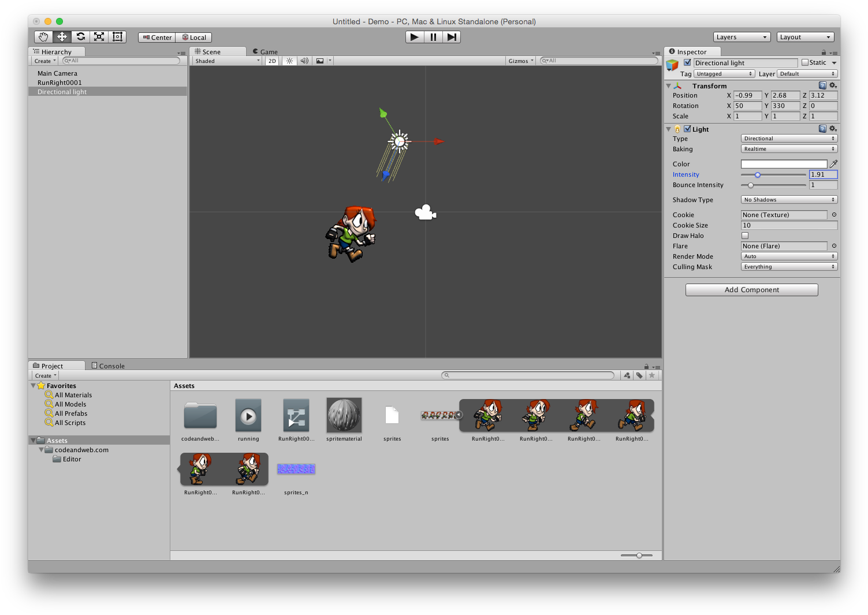
Task: Open the Layers dropdown
Action: click(742, 37)
